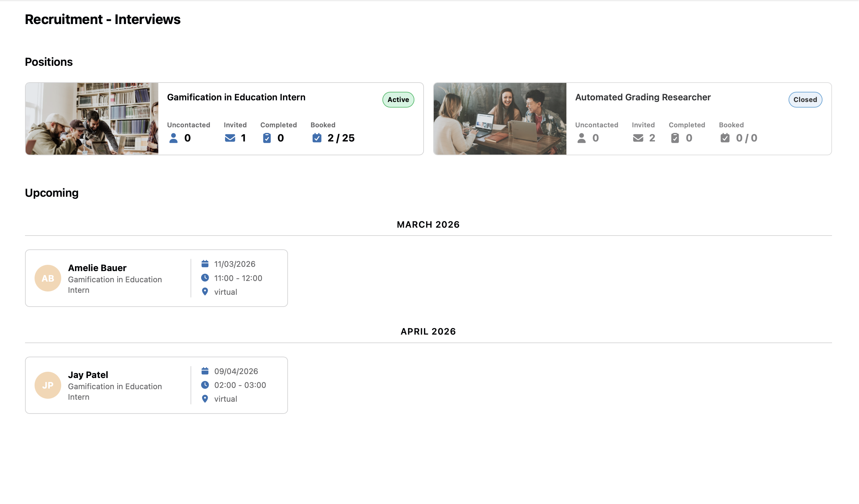
Task: Click the Uncontacted person icon on Gamification Intern card
Action: (174, 139)
